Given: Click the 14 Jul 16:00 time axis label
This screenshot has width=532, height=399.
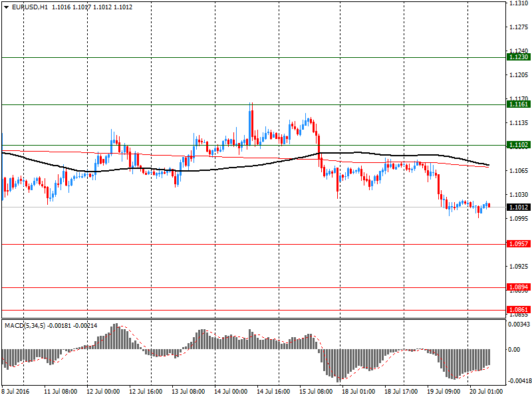Looking at the screenshot, I should click(273, 392).
